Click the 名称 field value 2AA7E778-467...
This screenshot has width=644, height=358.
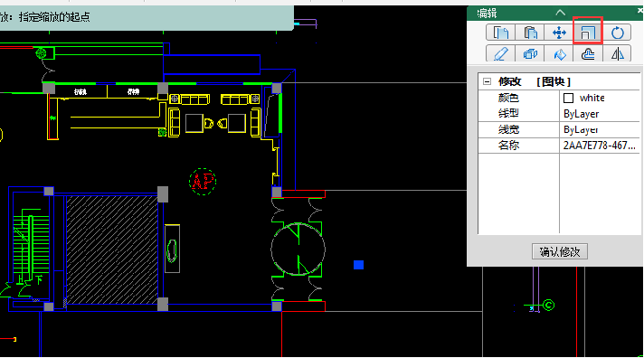pyautogui.click(x=600, y=146)
